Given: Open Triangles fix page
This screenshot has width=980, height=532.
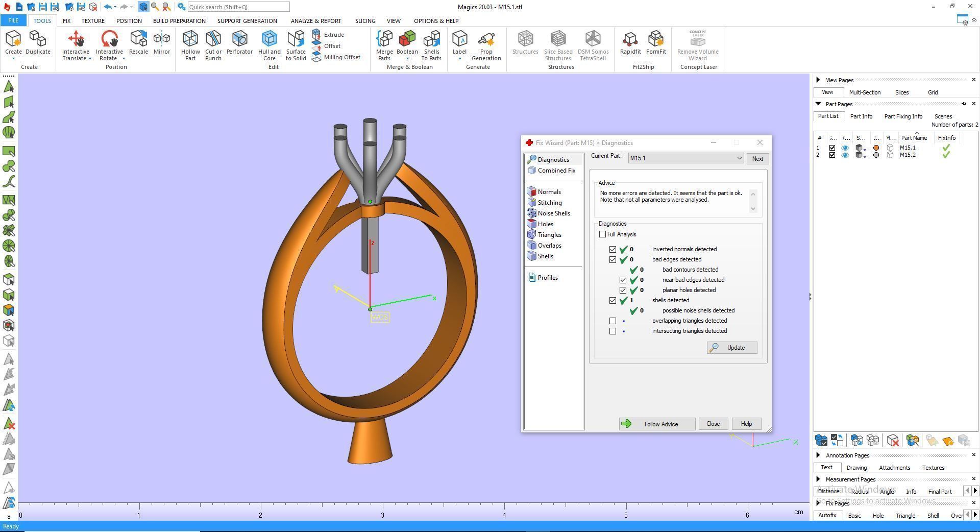Looking at the screenshot, I should click(x=549, y=235).
